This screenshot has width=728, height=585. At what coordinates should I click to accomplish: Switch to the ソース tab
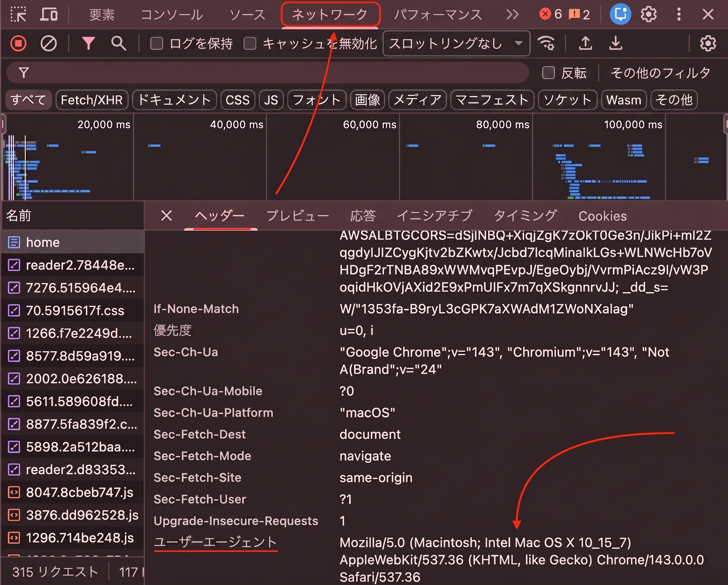[x=247, y=15]
